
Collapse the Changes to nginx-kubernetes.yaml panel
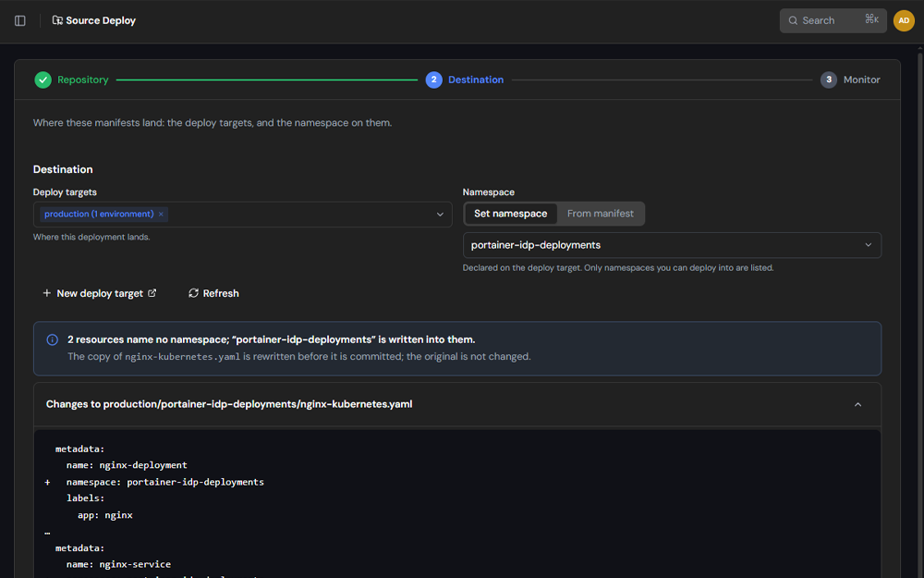click(858, 405)
